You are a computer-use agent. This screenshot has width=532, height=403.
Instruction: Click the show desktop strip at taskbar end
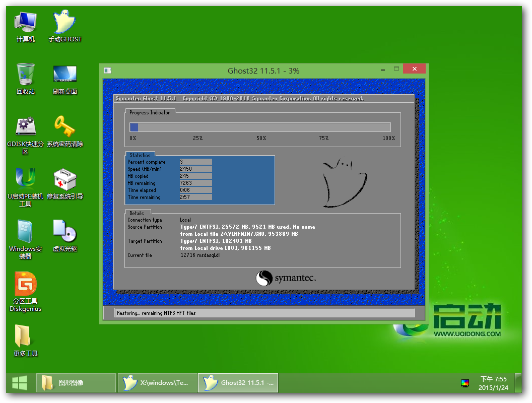pos(518,383)
